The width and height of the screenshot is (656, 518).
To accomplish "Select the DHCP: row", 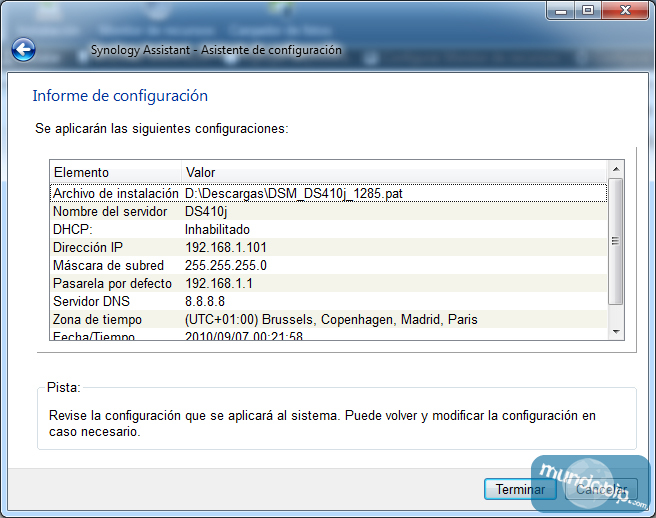I will point(328,229).
